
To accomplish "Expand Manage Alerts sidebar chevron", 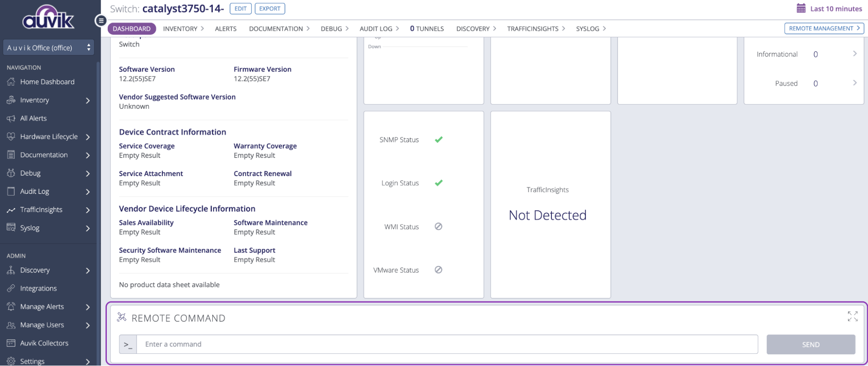I will click(88, 307).
